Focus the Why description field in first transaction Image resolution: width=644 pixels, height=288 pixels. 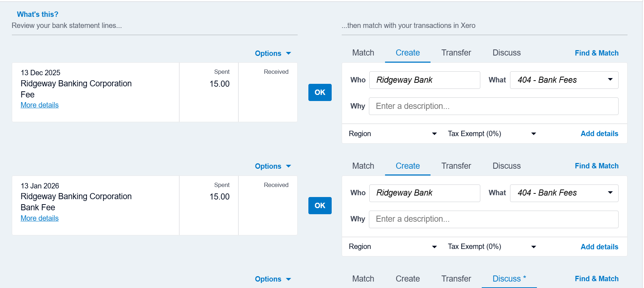(493, 106)
